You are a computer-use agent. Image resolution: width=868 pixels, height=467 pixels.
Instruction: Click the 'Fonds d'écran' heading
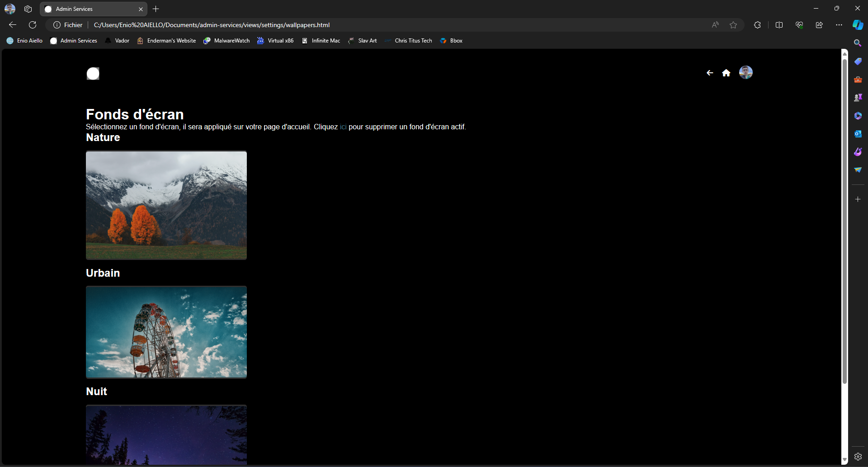click(135, 114)
